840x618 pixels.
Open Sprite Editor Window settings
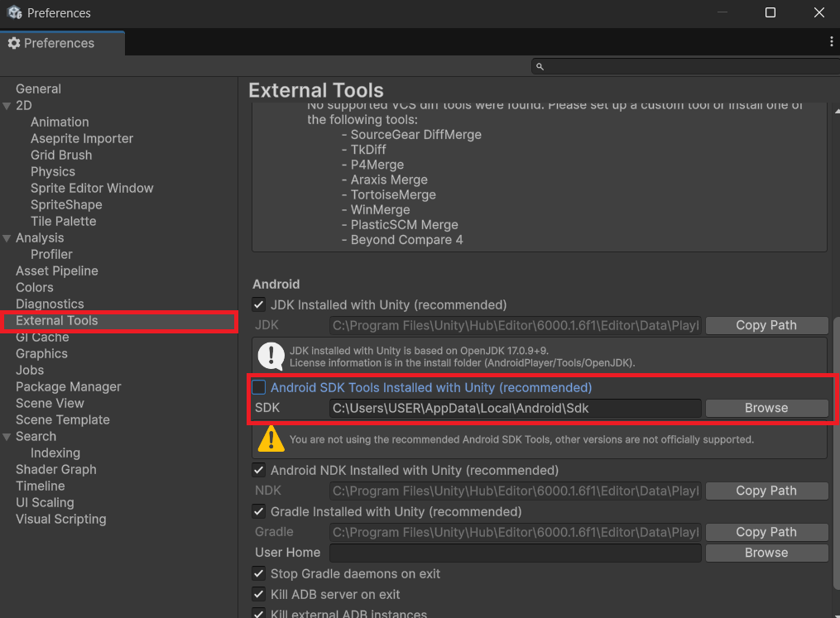[x=92, y=189]
